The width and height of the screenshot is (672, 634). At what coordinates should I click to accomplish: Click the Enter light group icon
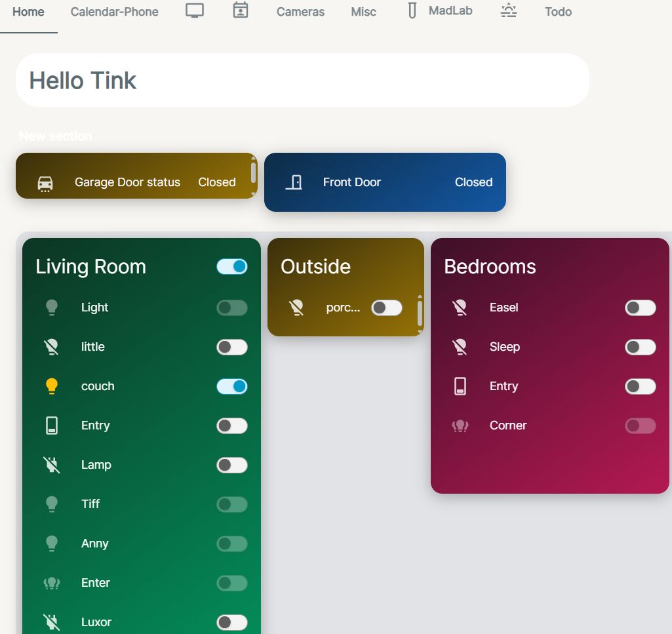52,583
